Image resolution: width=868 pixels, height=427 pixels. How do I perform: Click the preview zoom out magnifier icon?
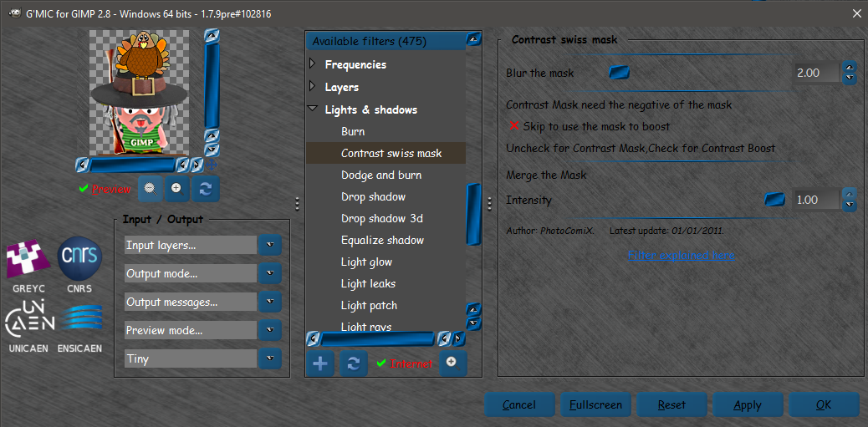(x=150, y=189)
